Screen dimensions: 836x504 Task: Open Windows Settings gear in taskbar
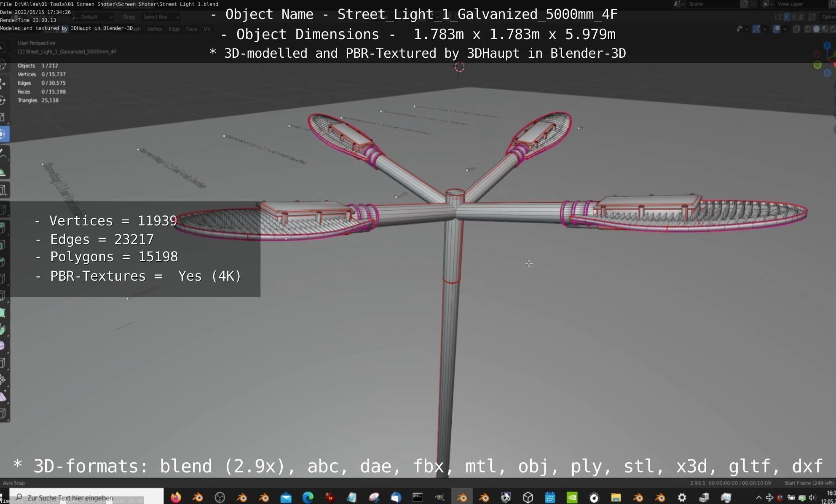[682, 497]
